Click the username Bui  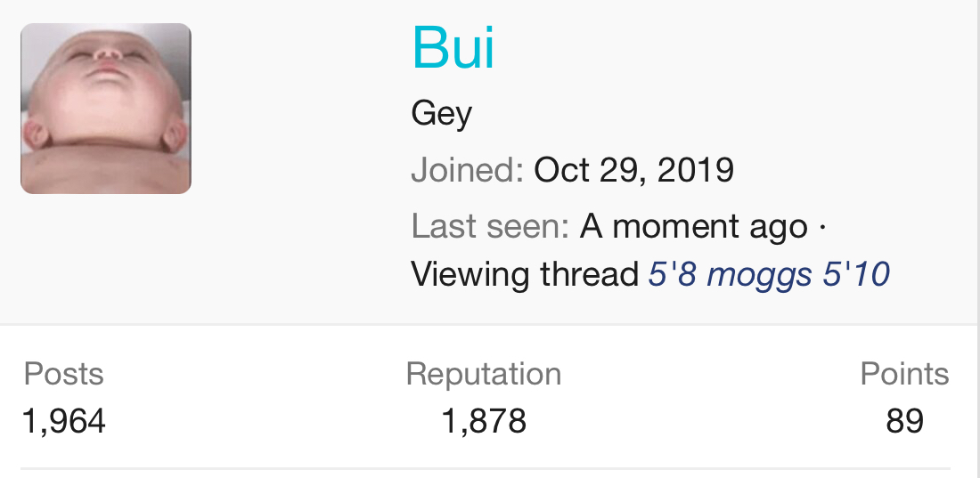click(x=453, y=48)
